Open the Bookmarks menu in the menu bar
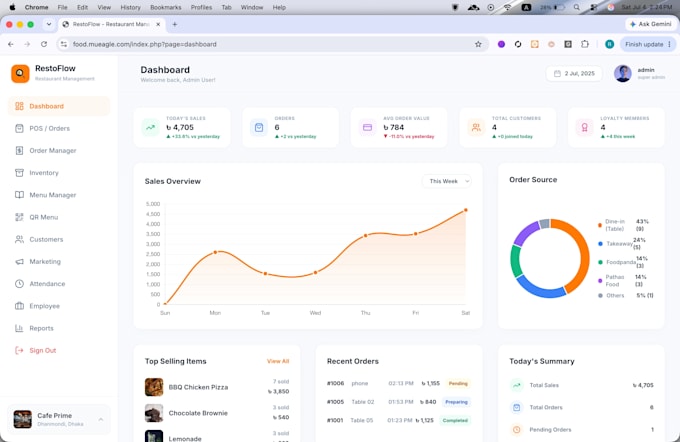Screen dimensions: 680x442 [x=166, y=7]
